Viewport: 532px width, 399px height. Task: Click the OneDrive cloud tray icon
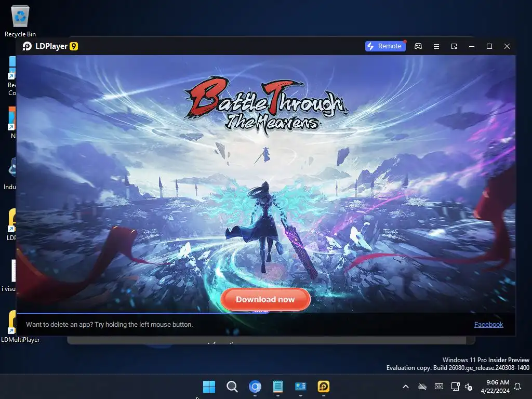[x=422, y=387]
